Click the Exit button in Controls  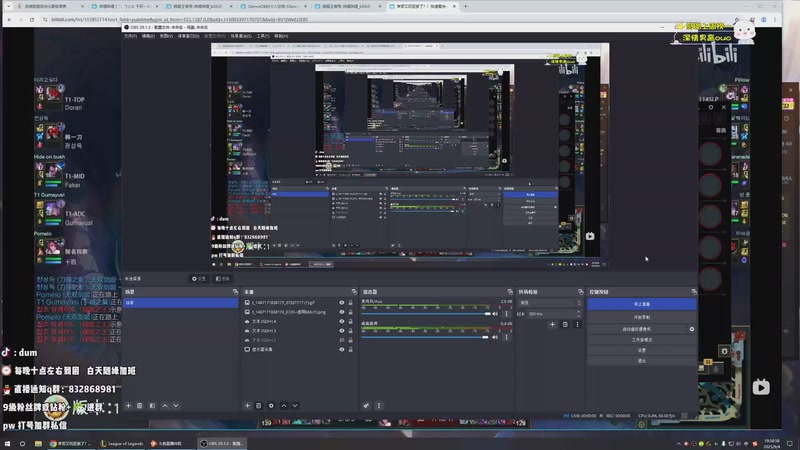641,361
